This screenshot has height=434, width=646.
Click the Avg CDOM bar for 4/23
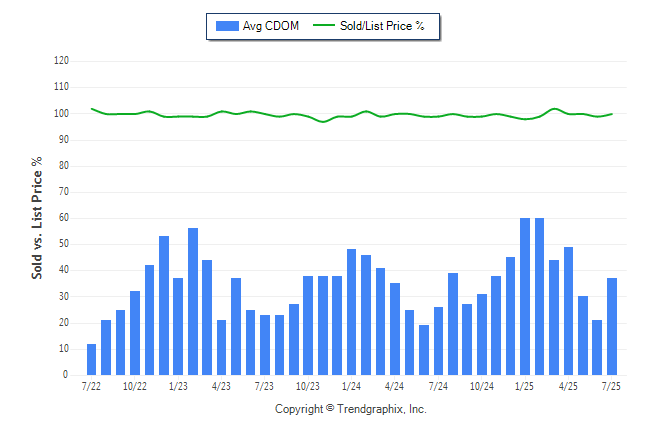(221, 347)
